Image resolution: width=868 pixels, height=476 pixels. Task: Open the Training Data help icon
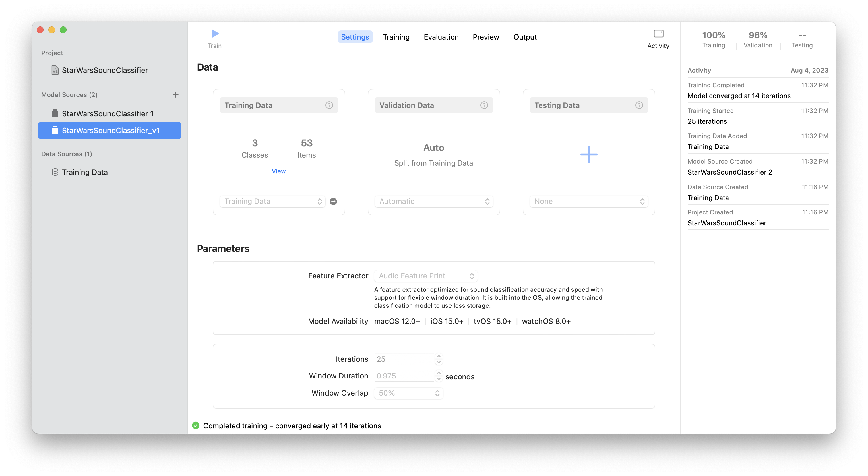(x=329, y=105)
